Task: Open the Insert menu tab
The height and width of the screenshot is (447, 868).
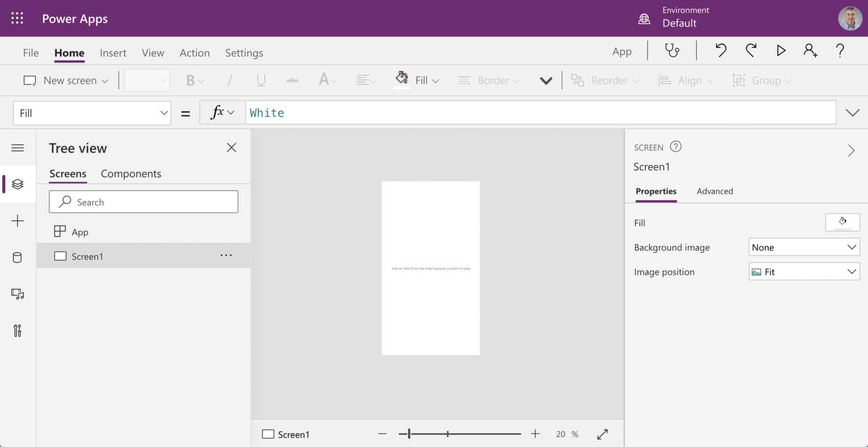Action: point(113,53)
